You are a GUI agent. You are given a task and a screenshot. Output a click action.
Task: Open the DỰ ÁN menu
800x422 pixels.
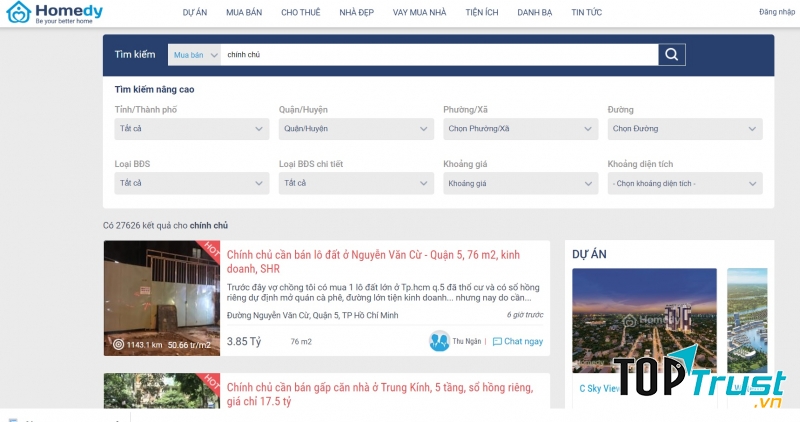click(x=195, y=14)
